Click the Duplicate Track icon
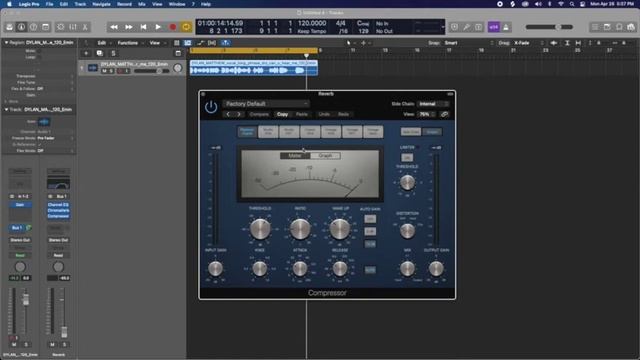Image resolution: width=640 pixels, height=360 pixels. pyautogui.click(x=100, y=53)
